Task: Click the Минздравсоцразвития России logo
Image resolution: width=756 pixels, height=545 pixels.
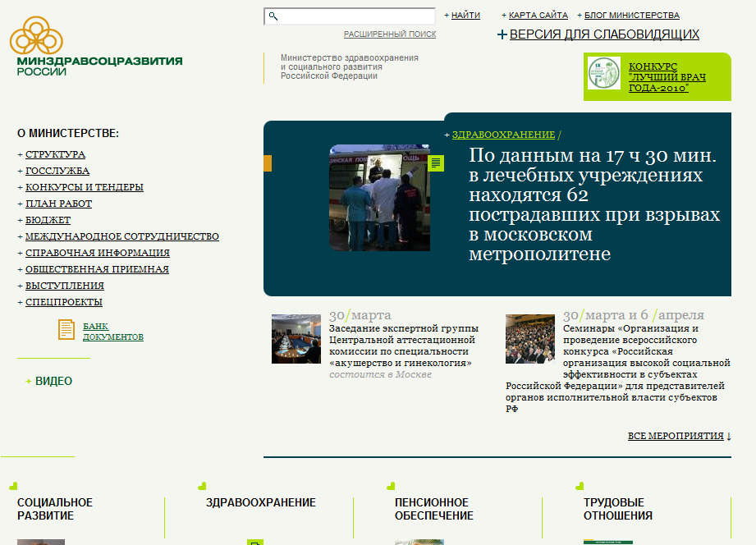Action: tap(96, 46)
